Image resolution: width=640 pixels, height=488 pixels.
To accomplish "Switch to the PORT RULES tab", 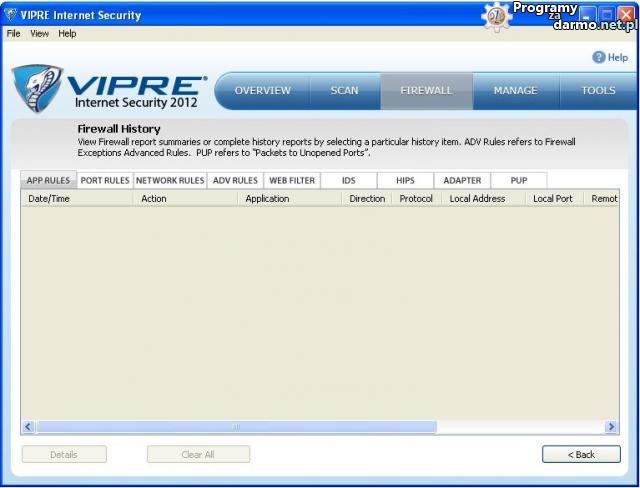I will [x=105, y=181].
